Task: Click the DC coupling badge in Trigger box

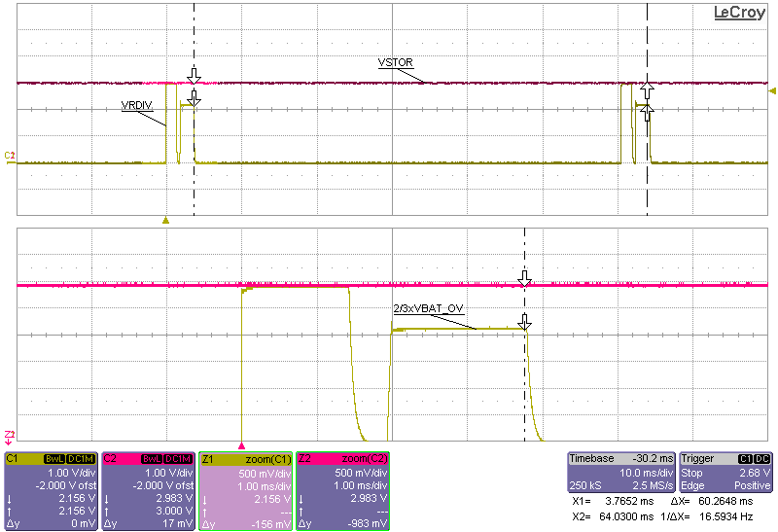Action: pyautogui.click(x=762, y=458)
